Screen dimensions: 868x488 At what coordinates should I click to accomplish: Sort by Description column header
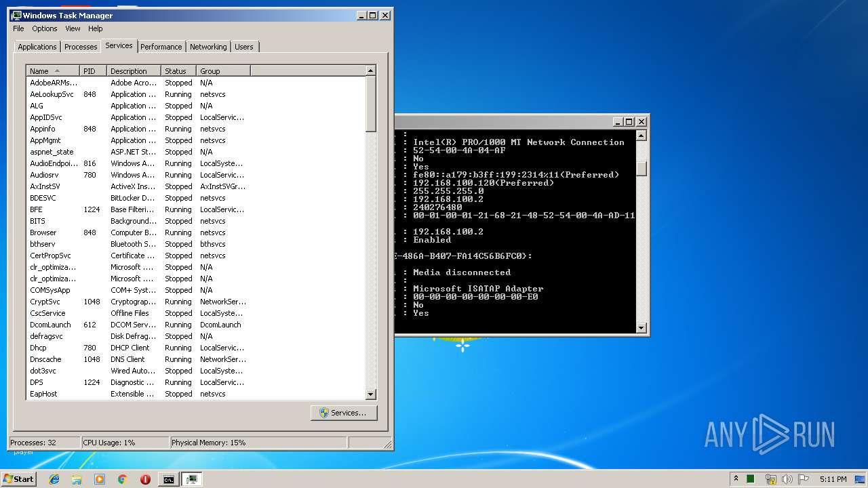tap(134, 71)
